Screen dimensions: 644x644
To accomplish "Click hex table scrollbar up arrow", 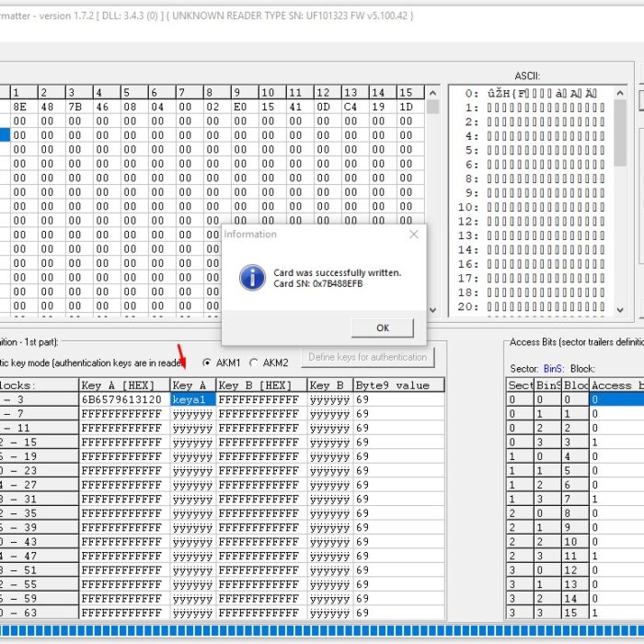I will click(432, 93).
